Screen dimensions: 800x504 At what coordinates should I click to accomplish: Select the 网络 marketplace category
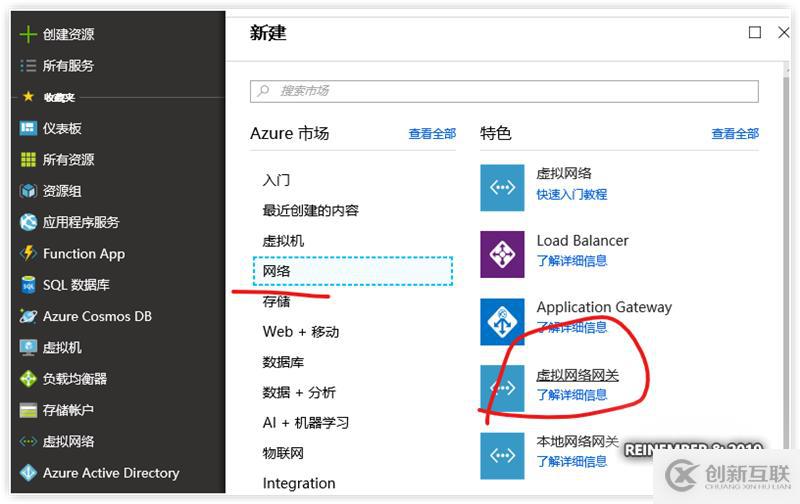353,271
